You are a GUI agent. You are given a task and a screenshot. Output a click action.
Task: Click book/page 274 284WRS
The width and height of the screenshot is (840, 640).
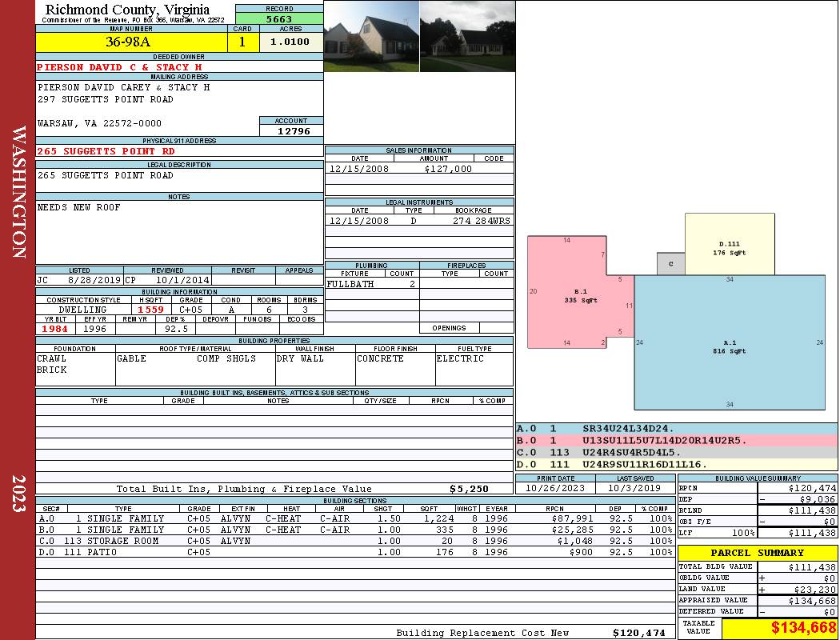[x=481, y=221]
